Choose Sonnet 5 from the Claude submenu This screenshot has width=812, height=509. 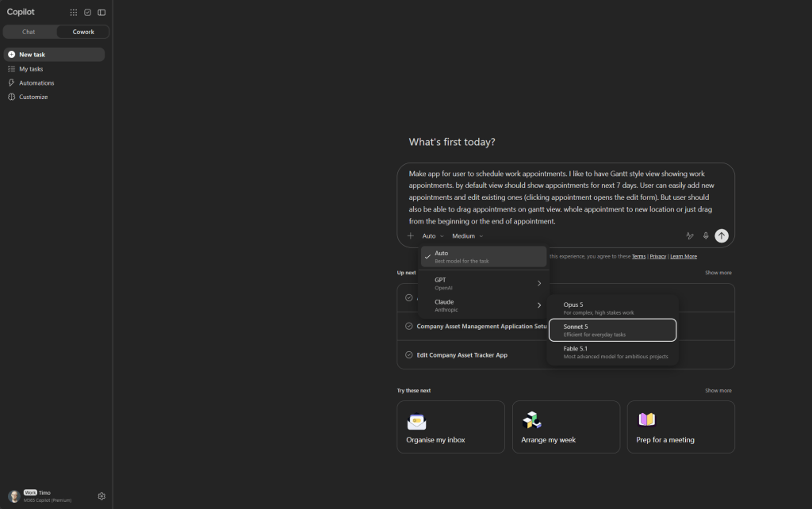point(613,331)
